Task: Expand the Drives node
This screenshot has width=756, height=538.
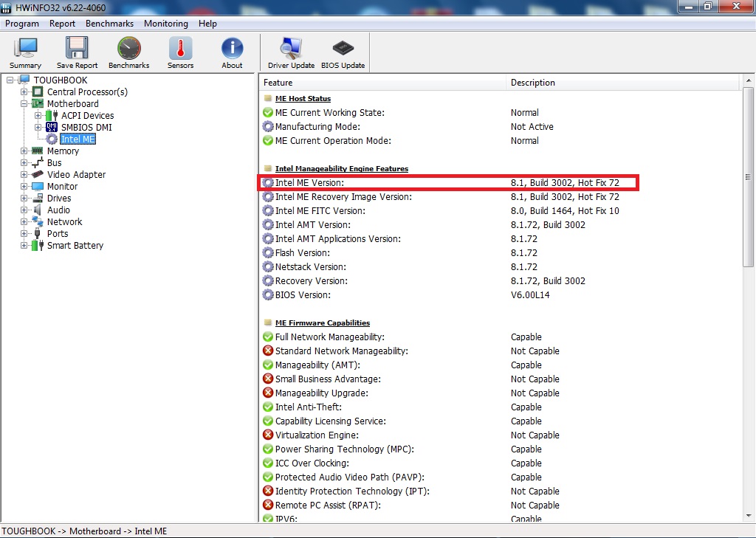Action: (24, 198)
